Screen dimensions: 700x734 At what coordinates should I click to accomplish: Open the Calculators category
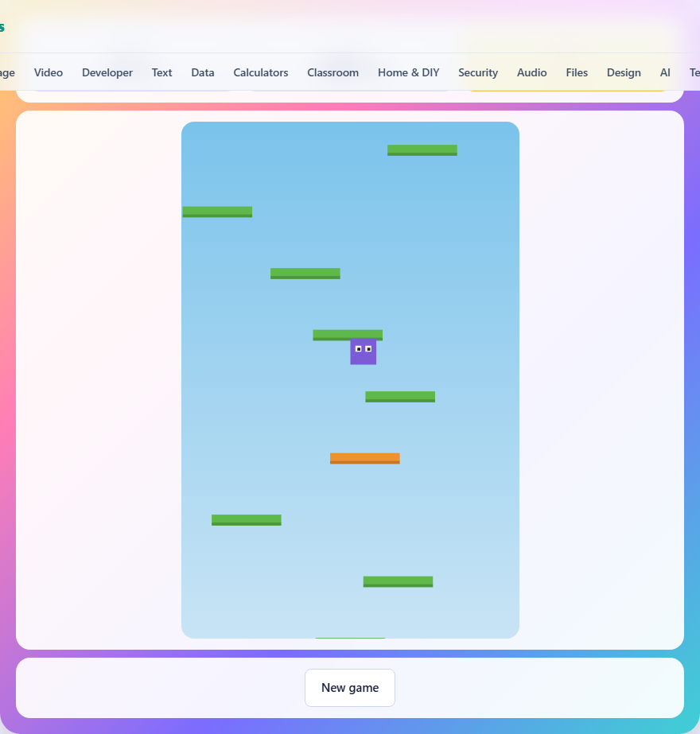(261, 72)
